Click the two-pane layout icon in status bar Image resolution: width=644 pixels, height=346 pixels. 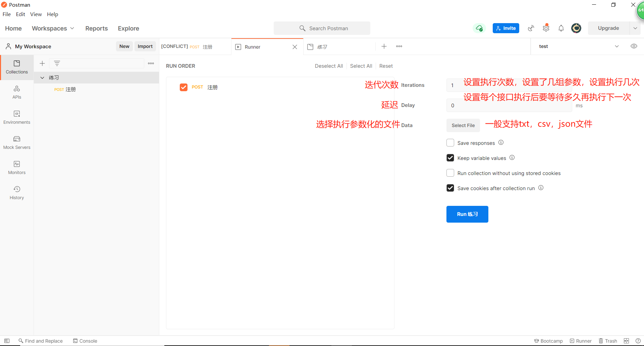pos(627,341)
